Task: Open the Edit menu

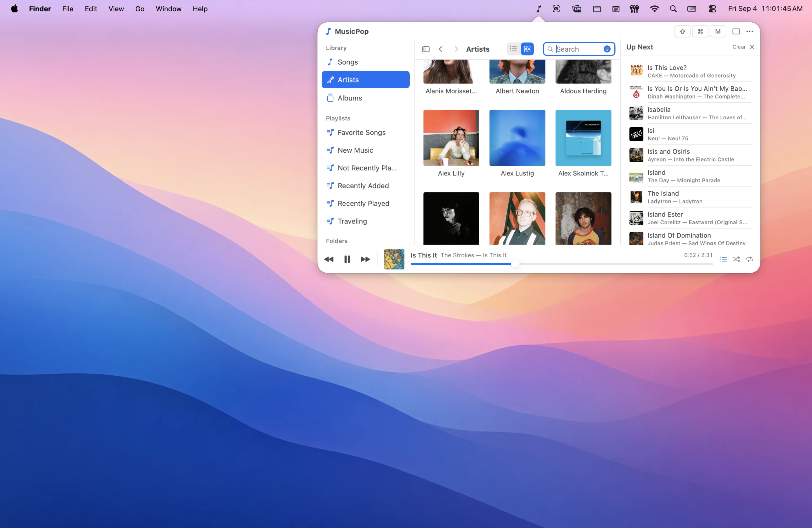Action: (x=91, y=9)
